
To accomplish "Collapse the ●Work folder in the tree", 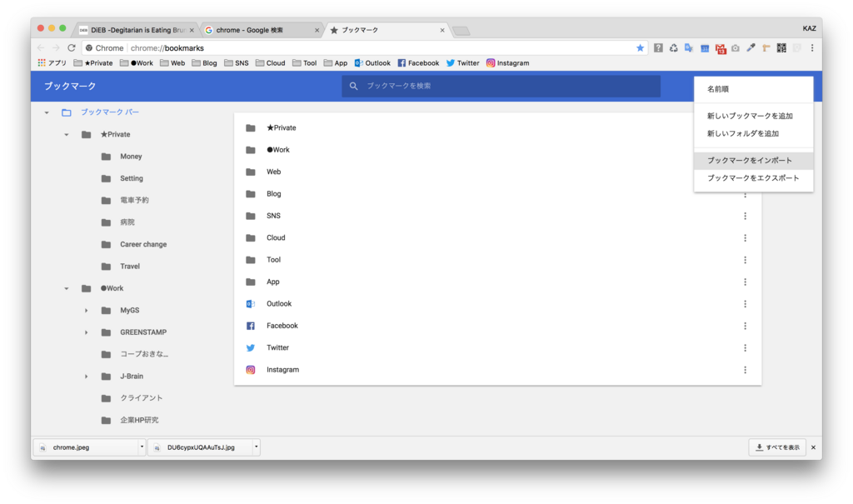I will pyautogui.click(x=67, y=288).
